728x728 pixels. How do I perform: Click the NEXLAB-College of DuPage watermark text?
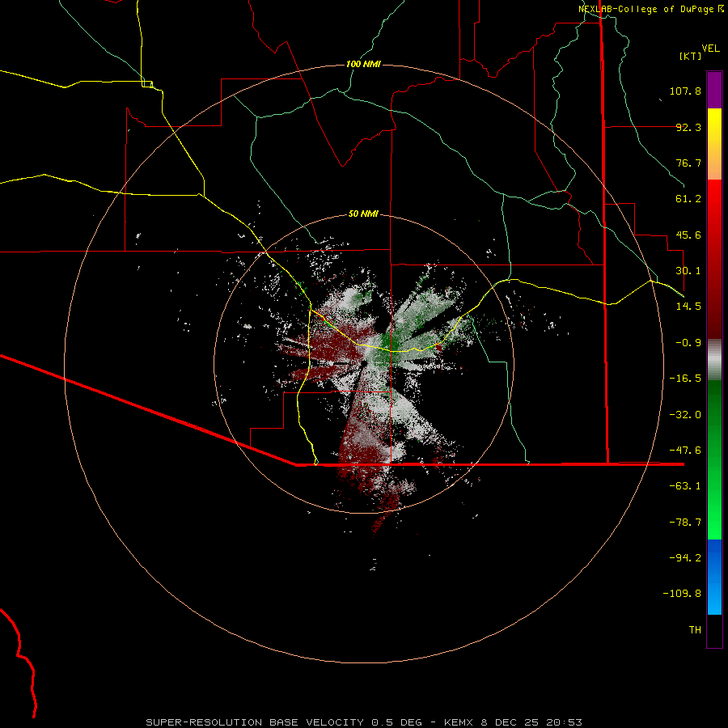[x=650, y=9]
